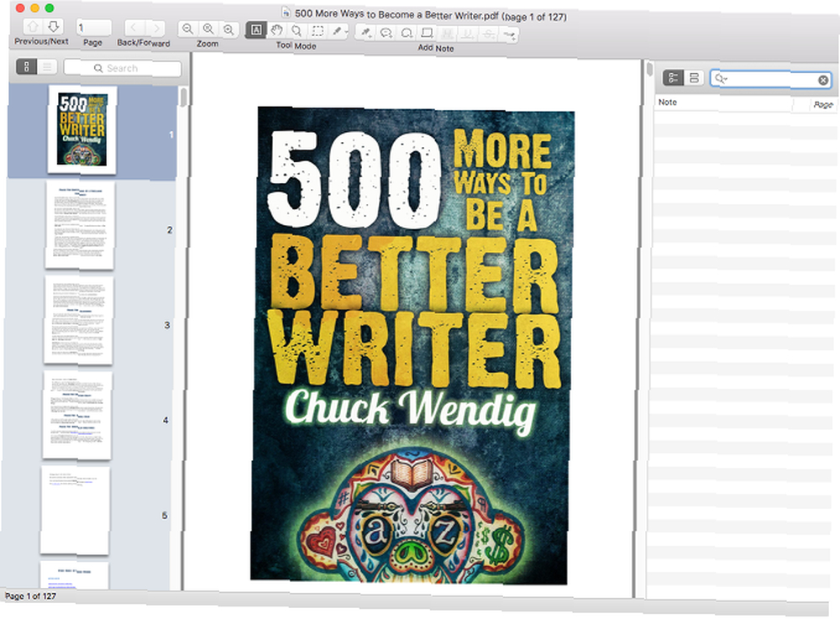Image resolution: width=840 pixels, height=619 pixels.
Task: Go forward in navigation history
Action: click(155, 28)
